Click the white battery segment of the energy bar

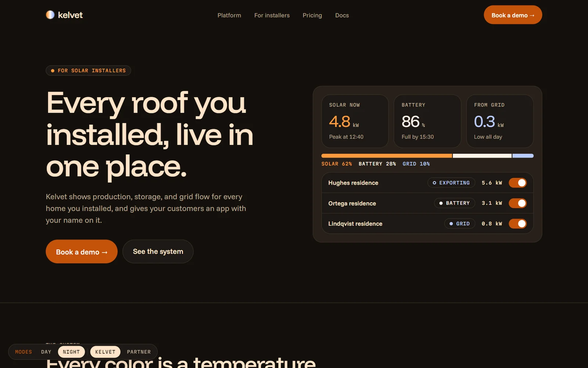point(482,156)
